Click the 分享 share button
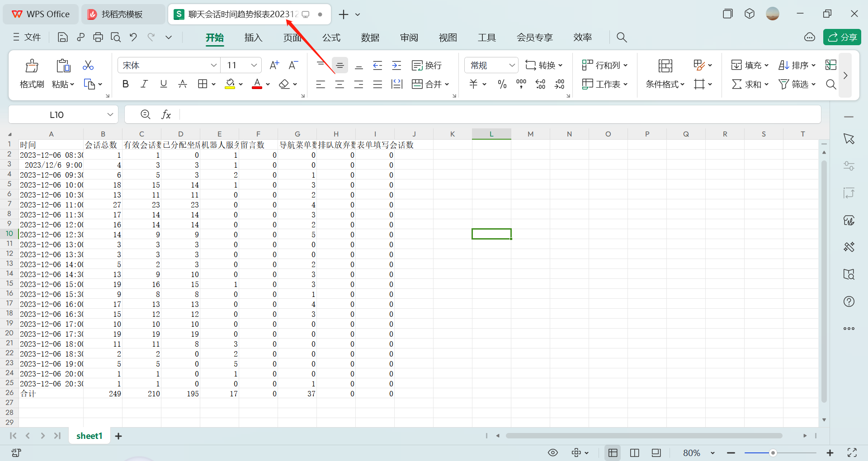The image size is (868, 461). point(842,37)
